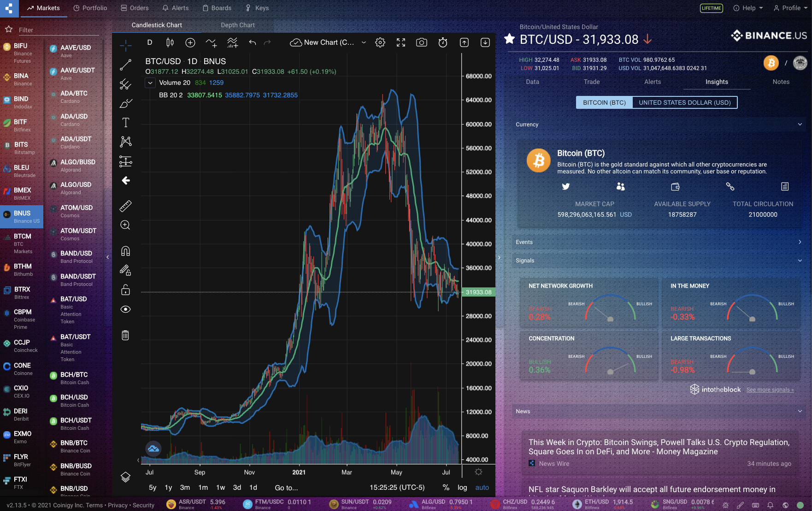
Task: Open the New Chart layout dropdown arrow
Action: pos(364,42)
